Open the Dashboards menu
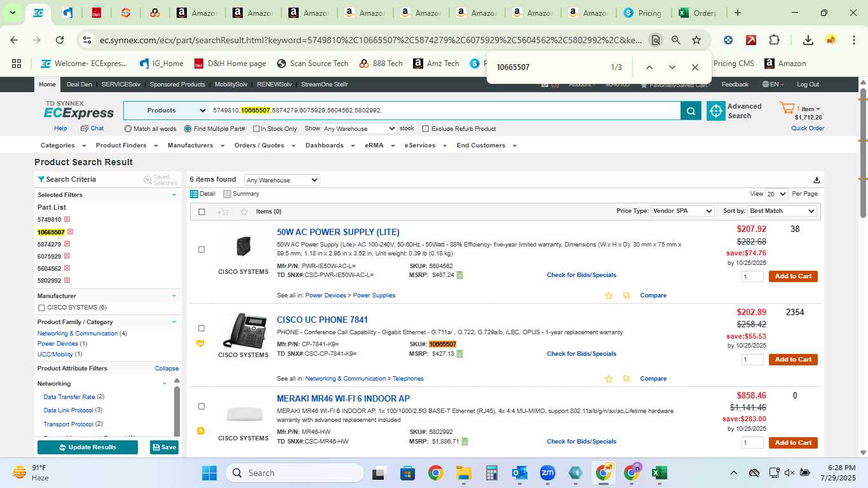The width and height of the screenshot is (868, 488). tap(329, 146)
